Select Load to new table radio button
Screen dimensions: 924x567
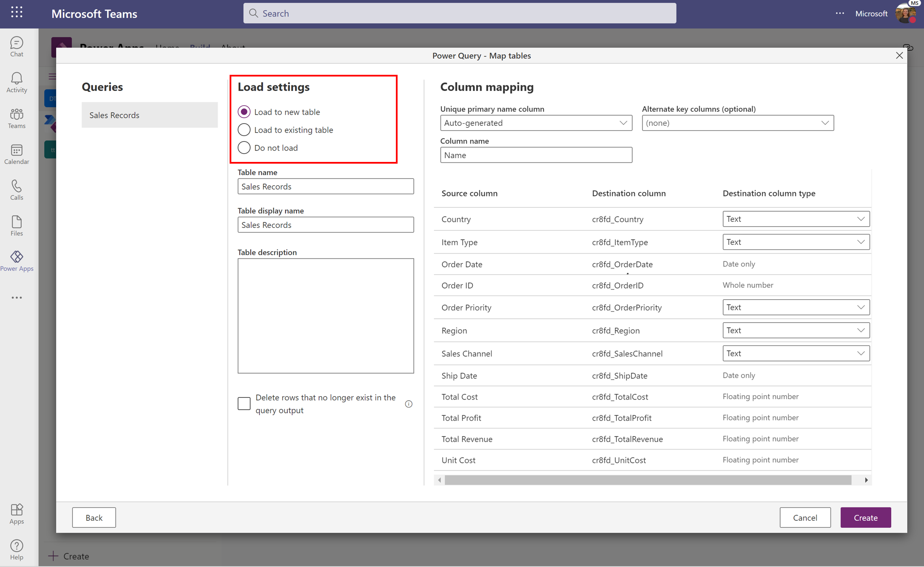click(x=244, y=111)
